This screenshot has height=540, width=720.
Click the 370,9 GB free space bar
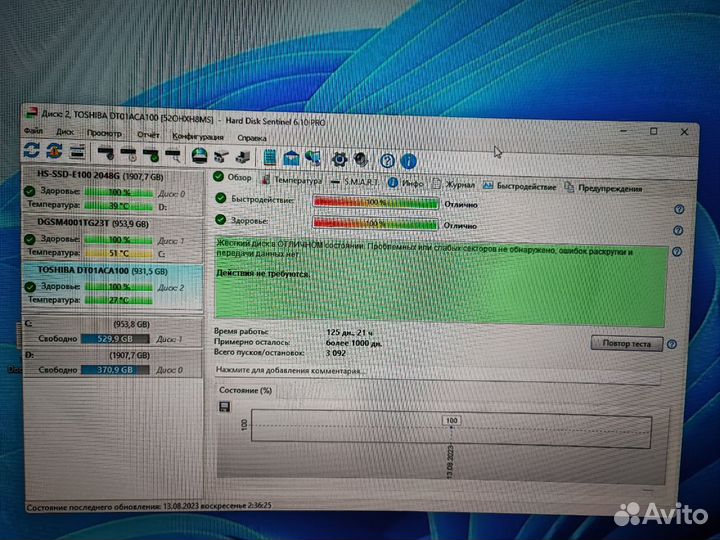coord(115,370)
